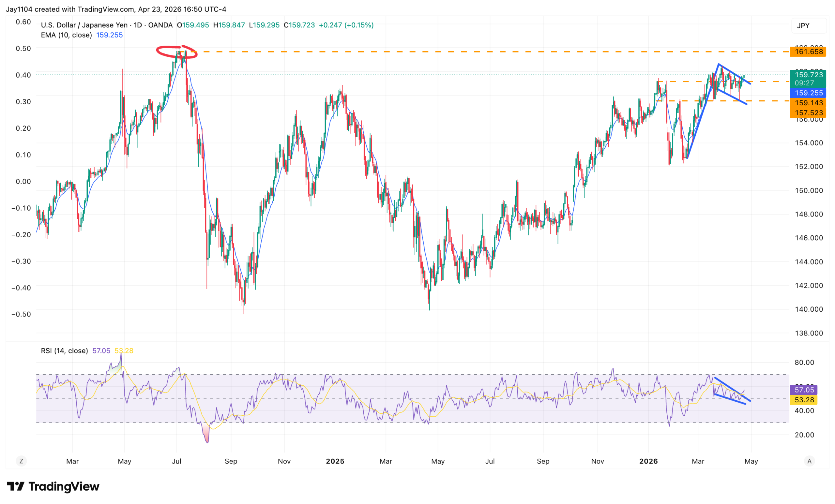The image size is (835, 504).
Task: Click the 0.00 label on the left scale
Action: tap(23, 182)
